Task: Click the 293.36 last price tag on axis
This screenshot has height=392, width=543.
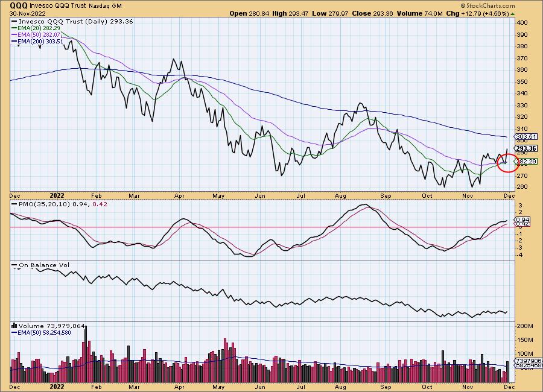Action: (526, 148)
